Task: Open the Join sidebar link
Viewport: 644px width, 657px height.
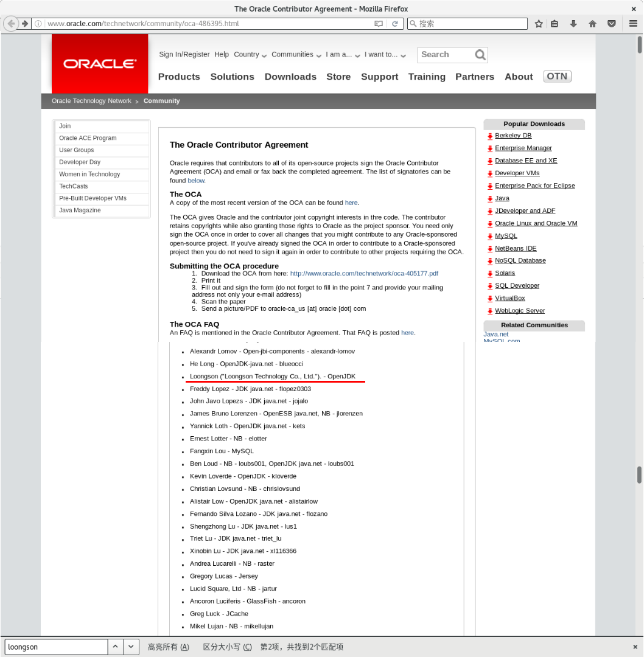Action: pyautogui.click(x=65, y=126)
